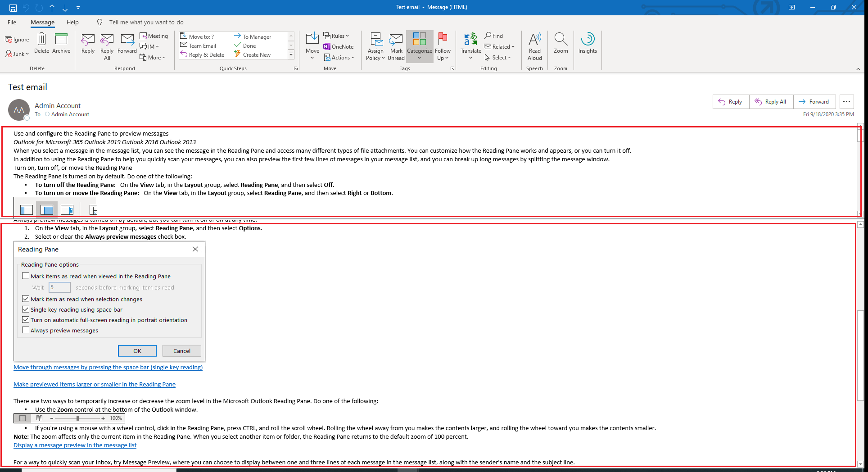The height and width of the screenshot is (472, 868).
Task: Click the AA sender avatar
Action: [x=19, y=110]
